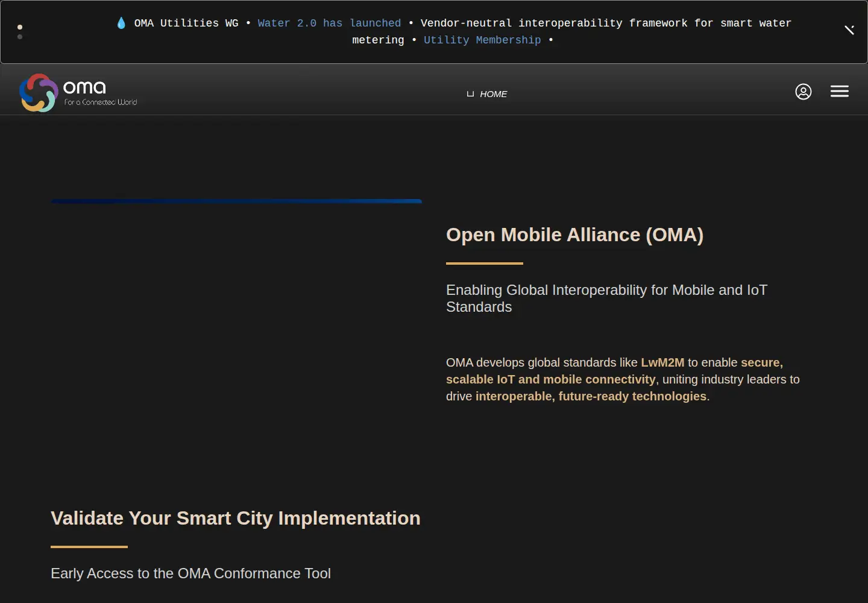Click the water droplet icon in banner

click(121, 23)
